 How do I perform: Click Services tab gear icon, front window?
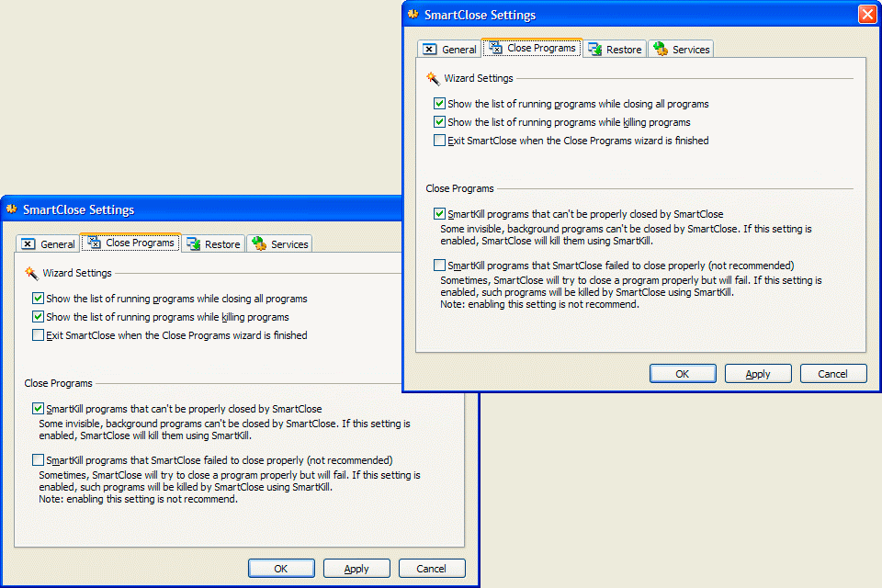tap(661, 49)
